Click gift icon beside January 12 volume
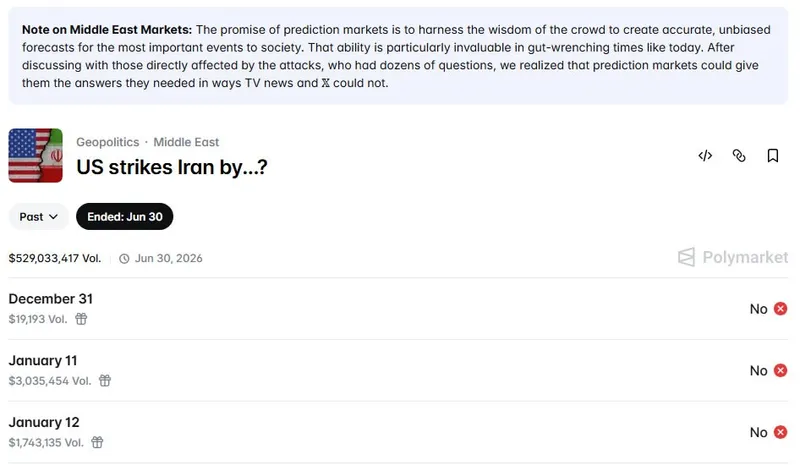This screenshot has width=800, height=465. coord(97,442)
